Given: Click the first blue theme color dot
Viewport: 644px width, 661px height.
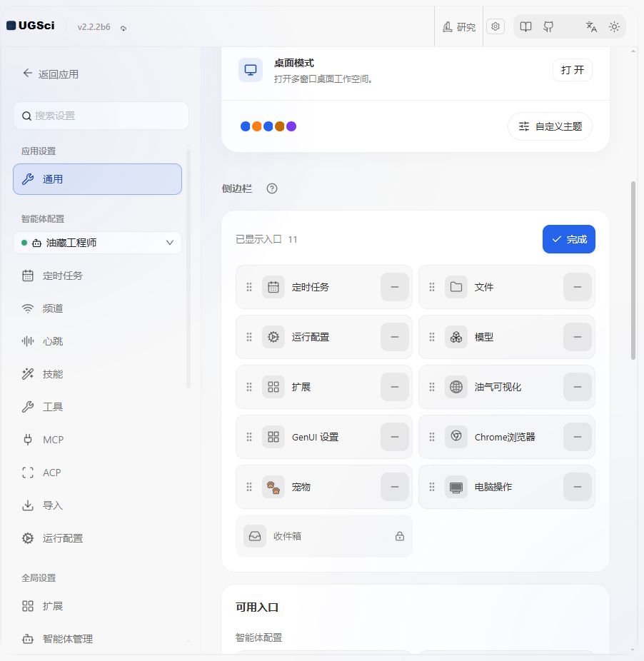Looking at the screenshot, I should click(x=245, y=126).
